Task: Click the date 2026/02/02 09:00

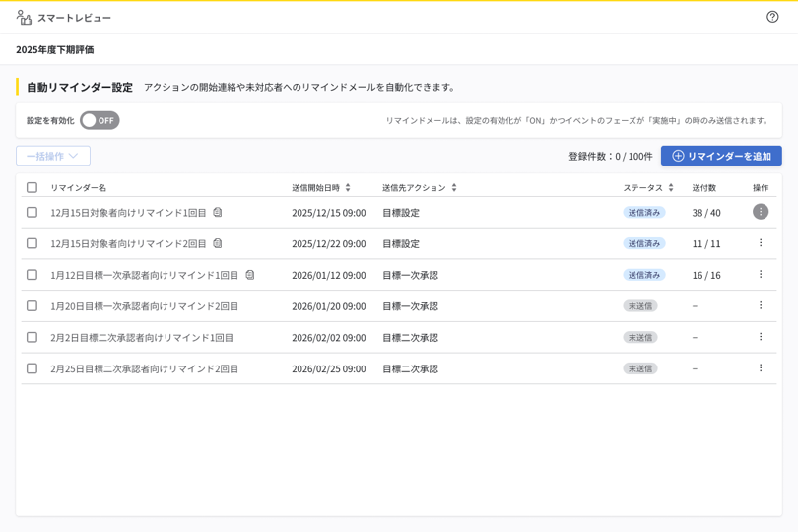Action: [329, 338]
